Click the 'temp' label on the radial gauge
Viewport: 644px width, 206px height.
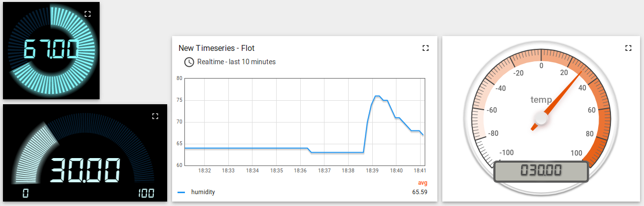[541, 100]
